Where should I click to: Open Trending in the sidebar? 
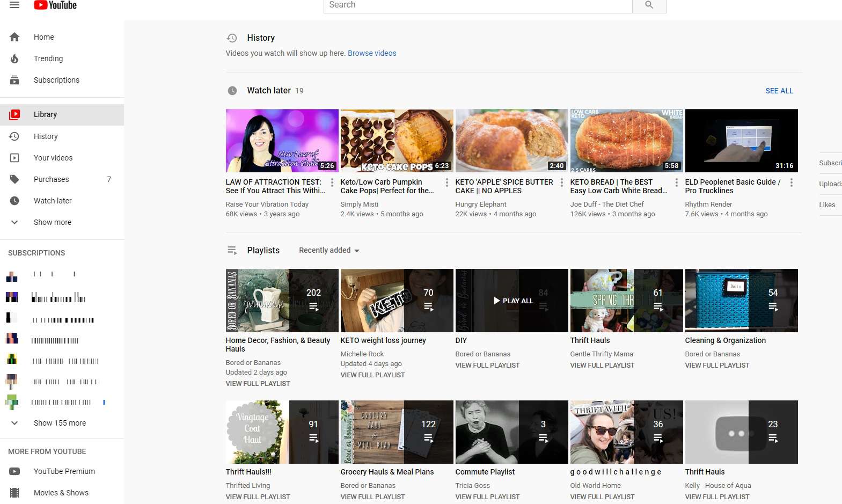48,59
